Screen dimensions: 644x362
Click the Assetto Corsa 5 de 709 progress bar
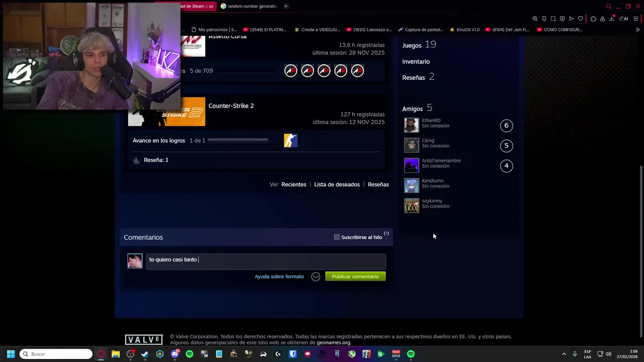(247, 71)
